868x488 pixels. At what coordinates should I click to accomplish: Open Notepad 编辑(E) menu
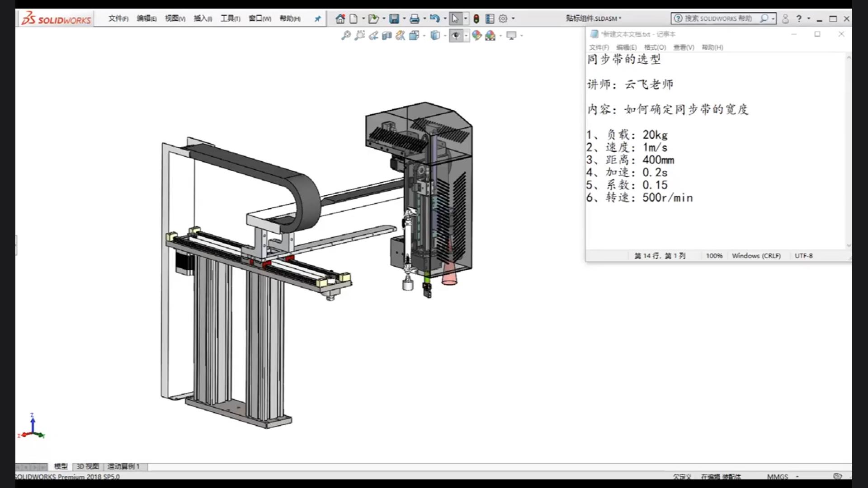(x=627, y=47)
